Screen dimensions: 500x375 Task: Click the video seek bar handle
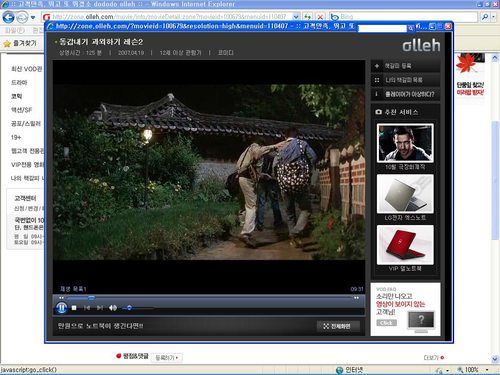pyautogui.click(x=91, y=297)
